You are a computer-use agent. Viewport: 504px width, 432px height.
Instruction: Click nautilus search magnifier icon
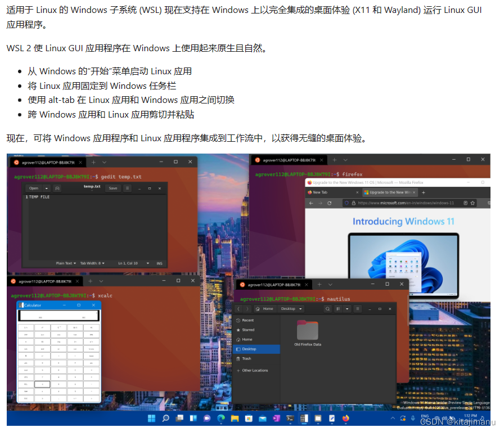(327, 309)
